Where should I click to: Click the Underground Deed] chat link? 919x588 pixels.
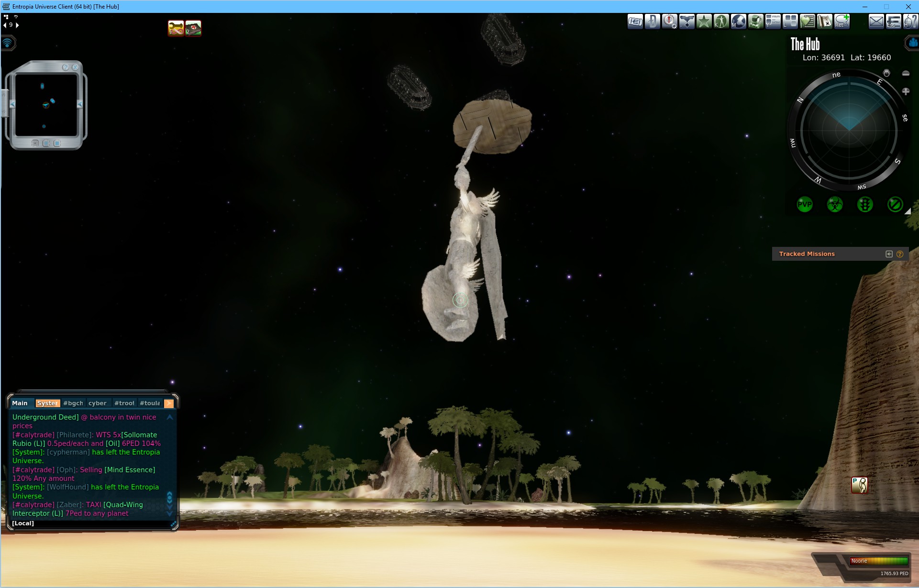coord(45,417)
